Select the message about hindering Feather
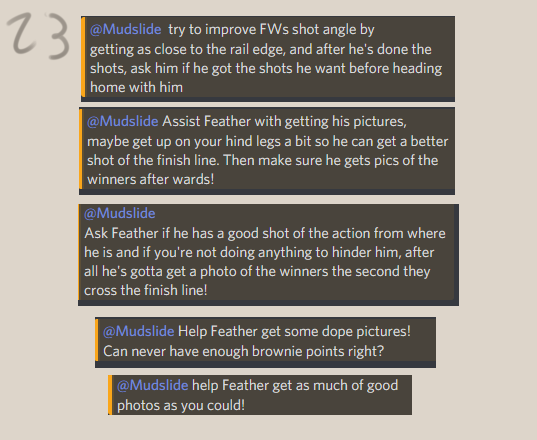Image resolution: width=537 pixels, height=440 pixels. pyautogui.click(x=268, y=255)
